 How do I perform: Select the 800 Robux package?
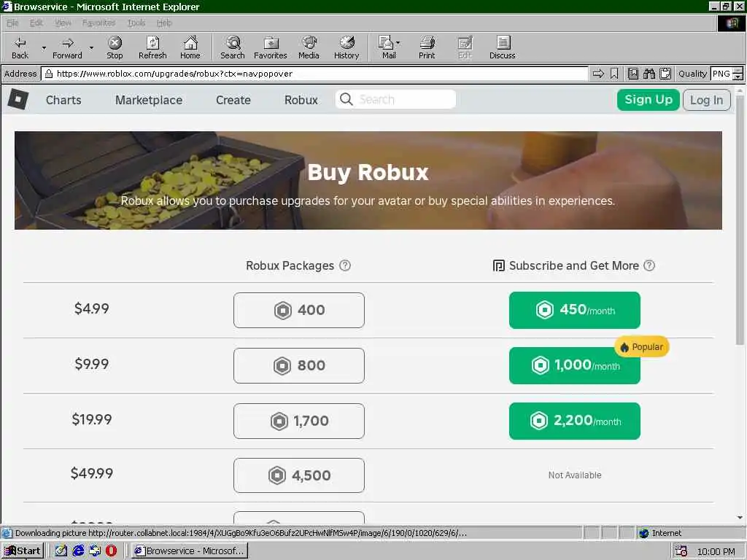coord(298,366)
